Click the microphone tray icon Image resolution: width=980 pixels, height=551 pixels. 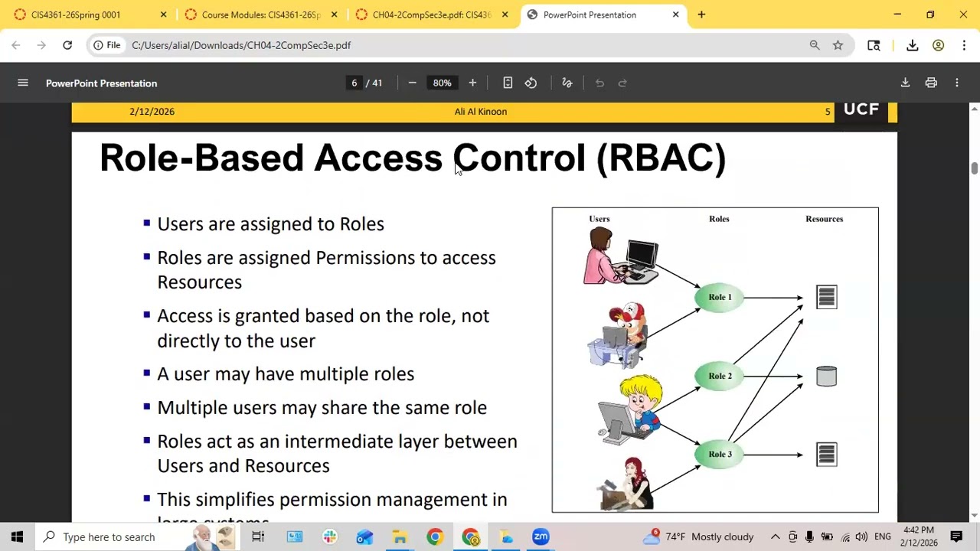(809, 536)
